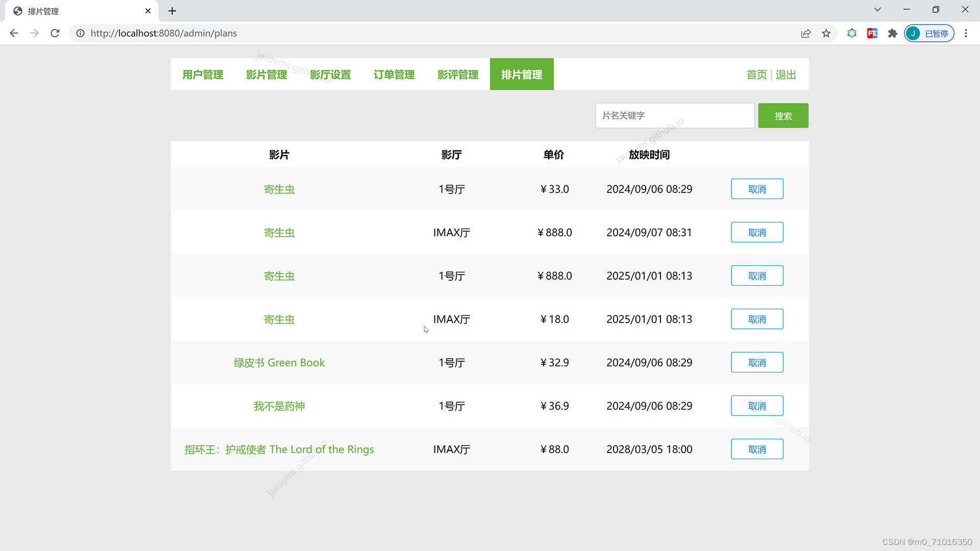This screenshot has width=980, height=551.
Task: Open 寄生虫 link in 2024/09/07 row
Action: point(279,233)
